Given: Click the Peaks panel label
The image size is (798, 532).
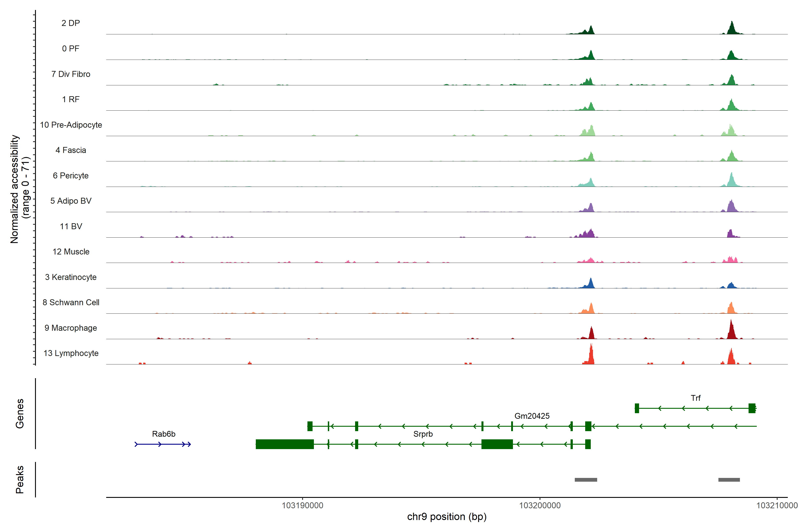Looking at the screenshot, I should 20,479.
